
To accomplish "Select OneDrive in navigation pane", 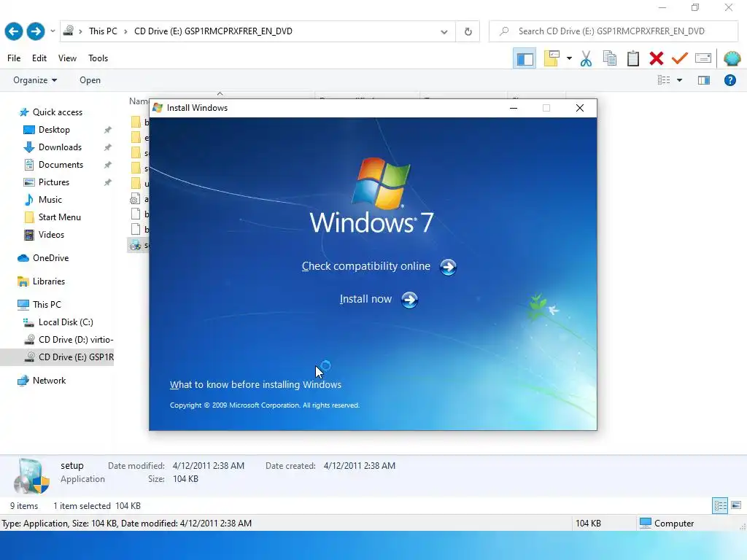I will 50,258.
